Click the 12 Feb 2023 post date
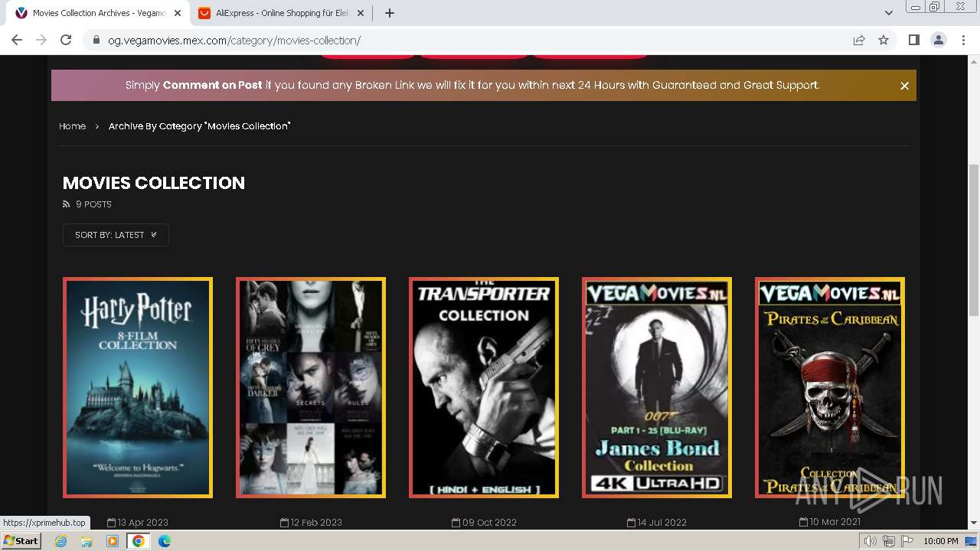Screen dimensions: 980x551 (311, 523)
